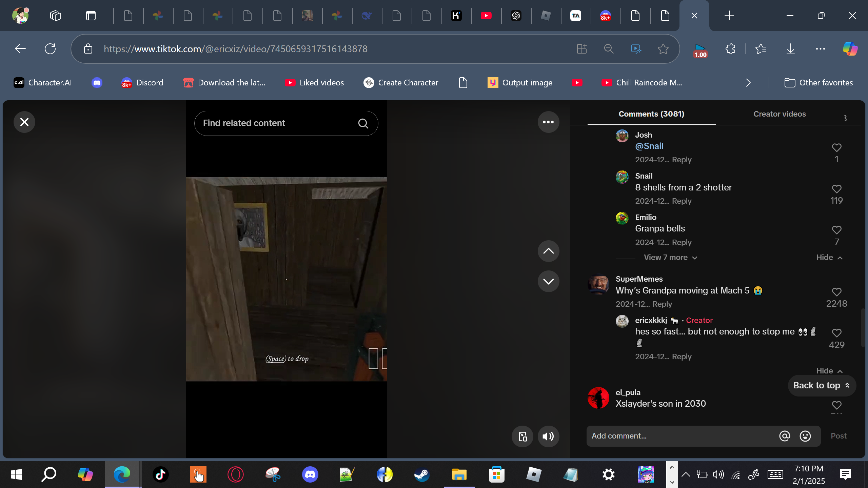Reply to Emilio's Granpa bells comment
The width and height of the screenshot is (868, 488).
[x=682, y=242]
